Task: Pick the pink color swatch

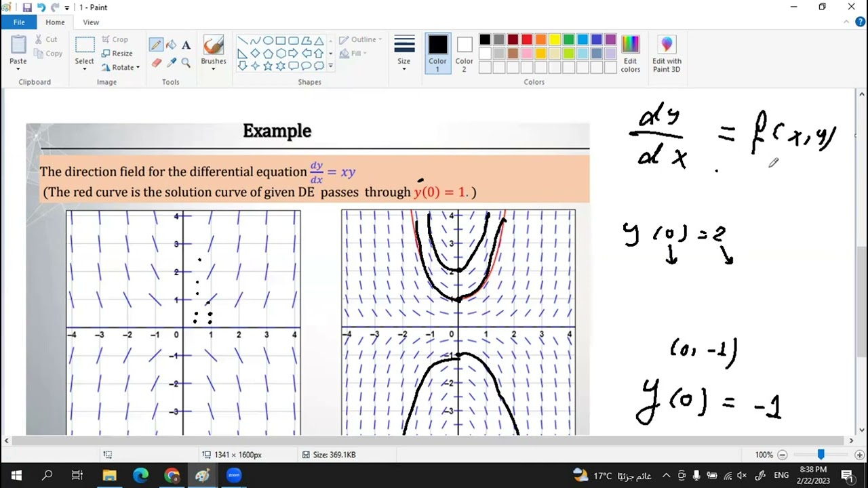Action: point(527,54)
